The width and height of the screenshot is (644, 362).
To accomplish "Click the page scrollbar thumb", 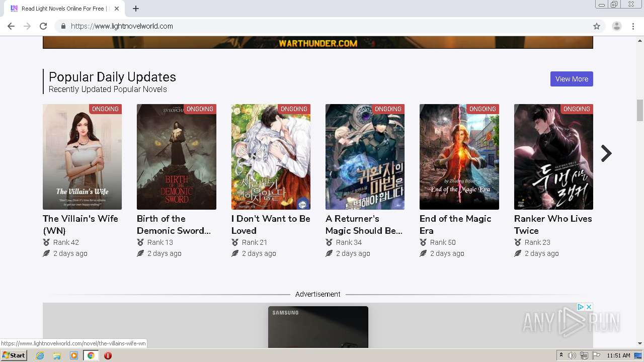I will pyautogui.click(x=640, y=110).
